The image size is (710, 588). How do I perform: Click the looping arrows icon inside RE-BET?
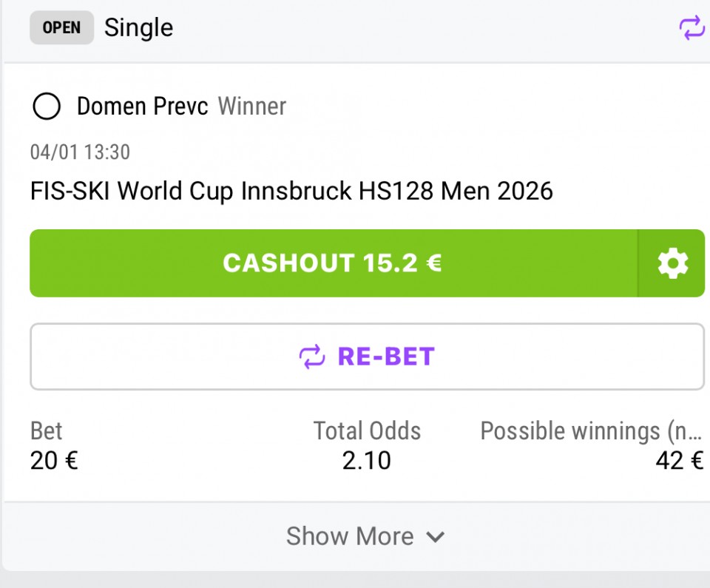[312, 357]
